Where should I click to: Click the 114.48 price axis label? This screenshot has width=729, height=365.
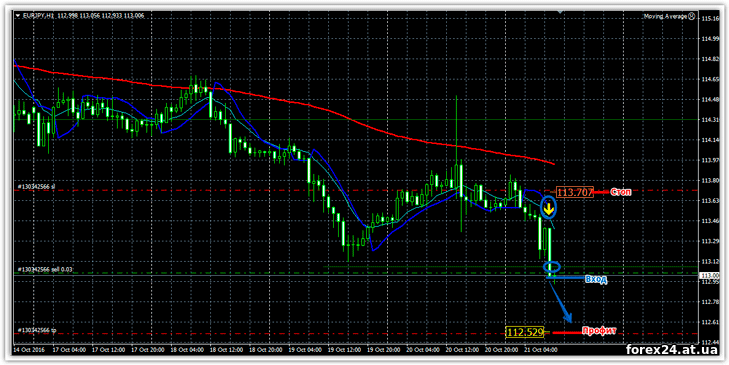[711, 100]
